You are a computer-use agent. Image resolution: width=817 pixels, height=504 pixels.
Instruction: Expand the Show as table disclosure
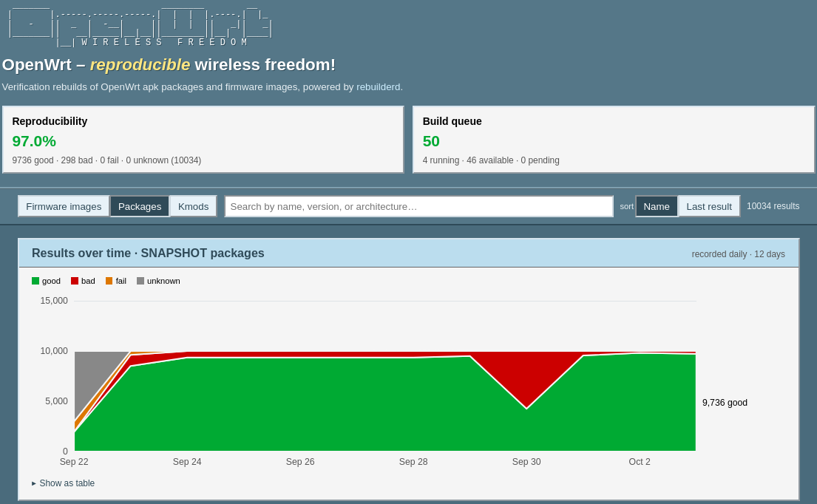pyautogui.click(x=63, y=483)
